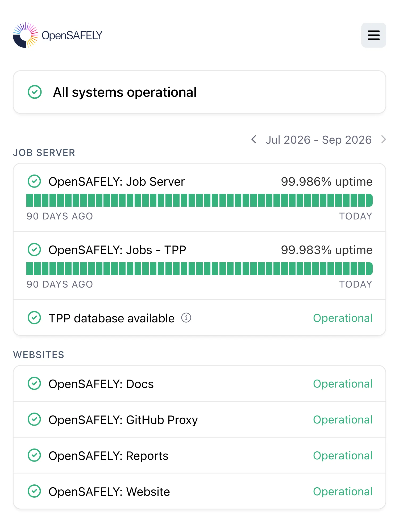Click the TPP database available label
Image resolution: width=399 pixels, height=532 pixels.
pos(111,318)
